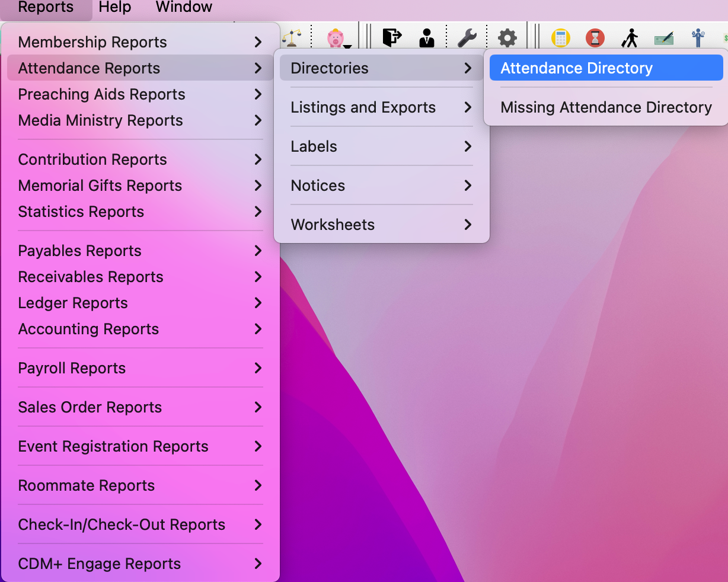This screenshot has height=582, width=728.
Task: Open check writing via the check icon
Action: pyautogui.click(x=663, y=37)
